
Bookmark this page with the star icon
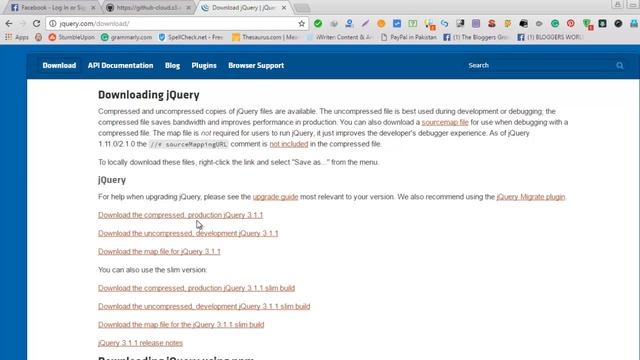tap(301, 24)
